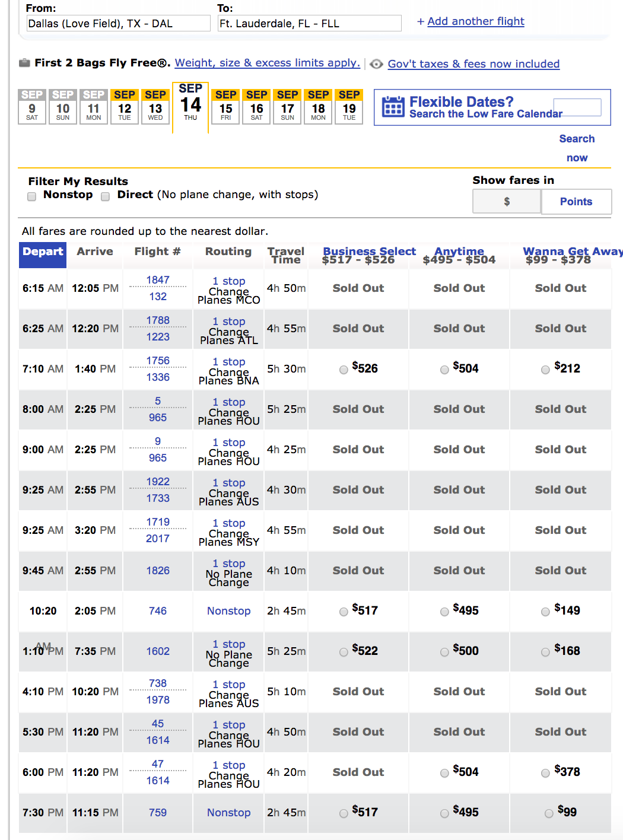The image size is (623, 840).
Task: Click the suitcase icon before Bags Fly Free
Action: (x=24, y=63)
